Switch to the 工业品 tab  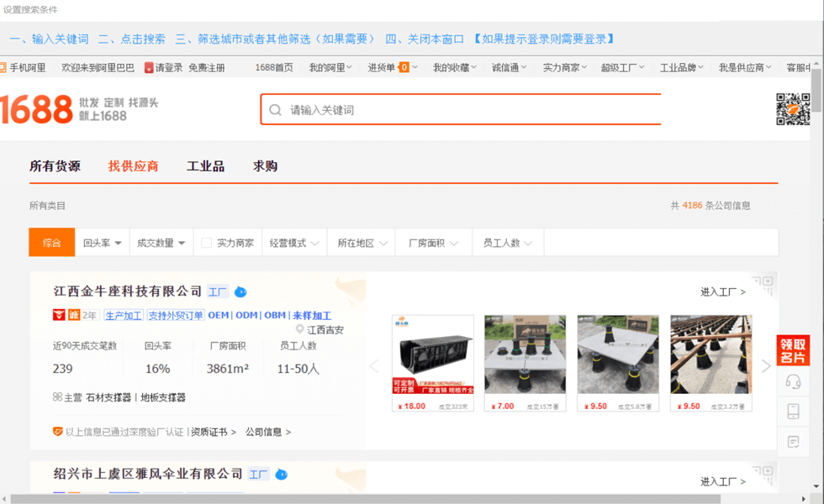205,166
